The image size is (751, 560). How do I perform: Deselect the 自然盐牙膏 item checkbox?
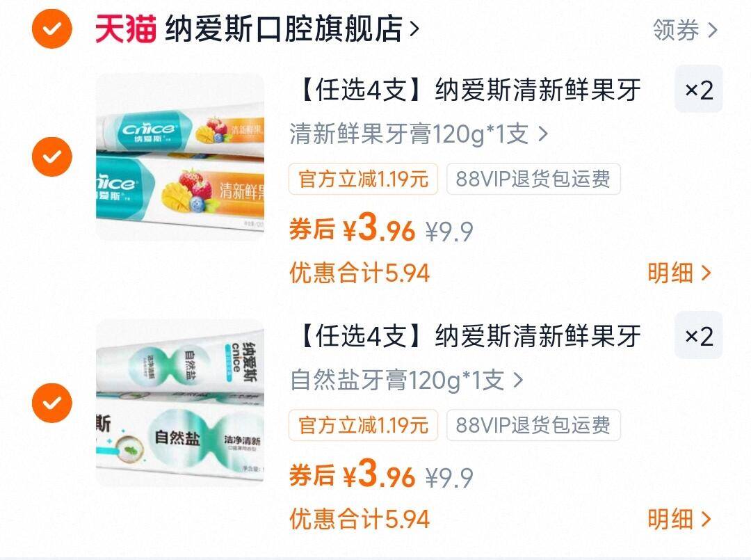(x=51, y=403)
